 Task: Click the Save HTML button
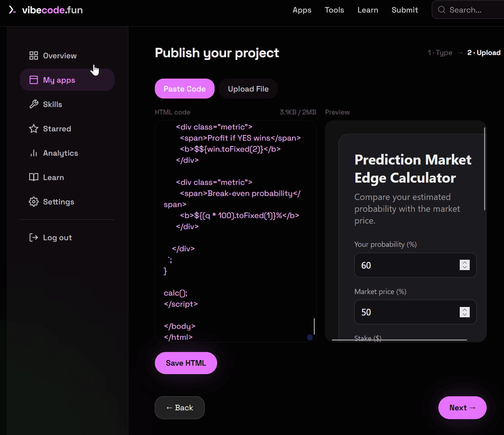click(186, 363)
